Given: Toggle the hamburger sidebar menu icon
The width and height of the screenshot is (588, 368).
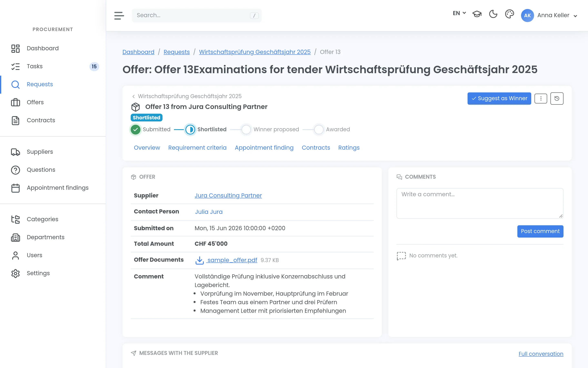Looking at the screenshot, I should pos(119,16).
